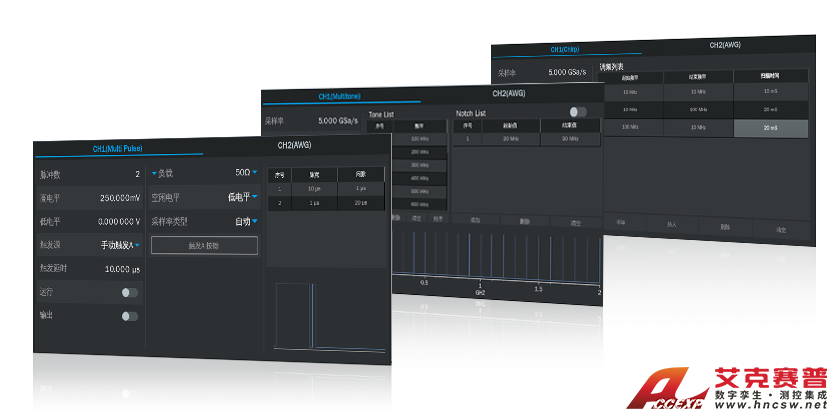Select the 10 µs pulse width cell
The image size is (840, 420).
click(x=313, y=188)
